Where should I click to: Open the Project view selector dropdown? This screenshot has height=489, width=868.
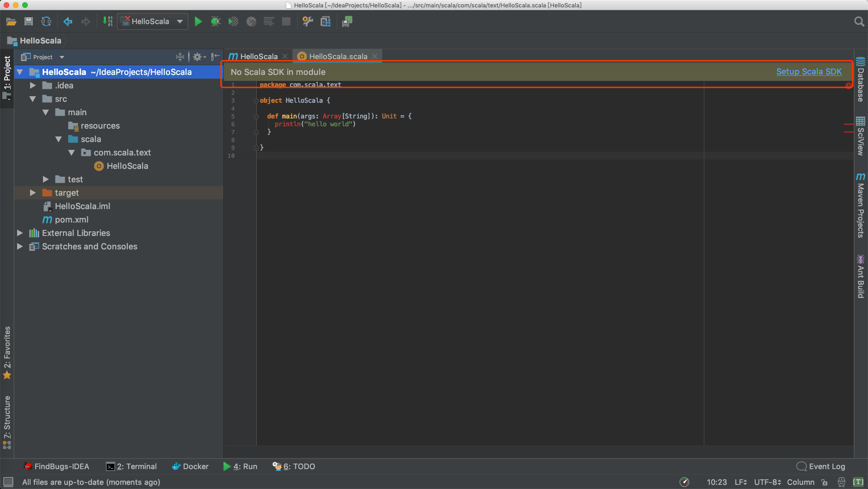(x=43, y=57)
